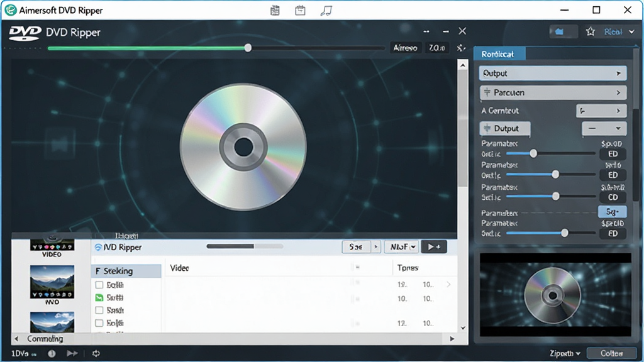
Task: Click the music note icon in title bar
Action: coord(326,10)
